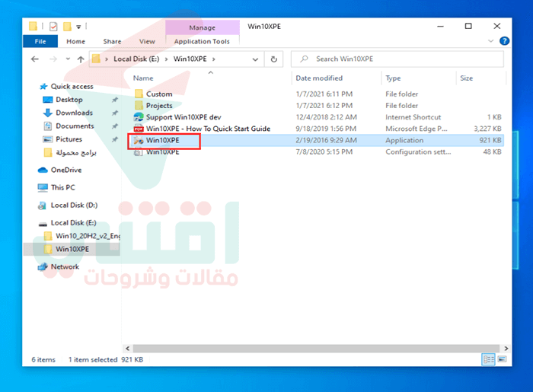533x392 pixels.
Task: Click Win10XPE breadcrumb in address bar
Action: [x=190, y=59]
